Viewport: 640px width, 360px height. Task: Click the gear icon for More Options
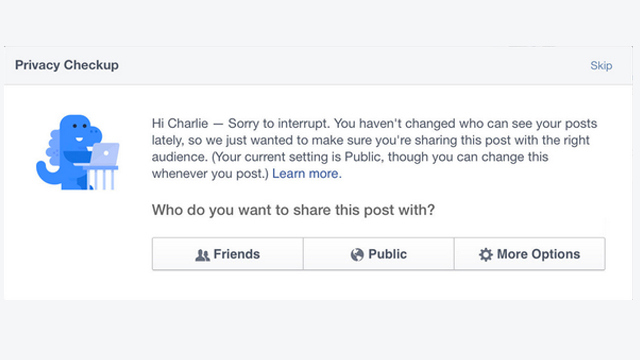pyautogui.click(x=486, y=254)
